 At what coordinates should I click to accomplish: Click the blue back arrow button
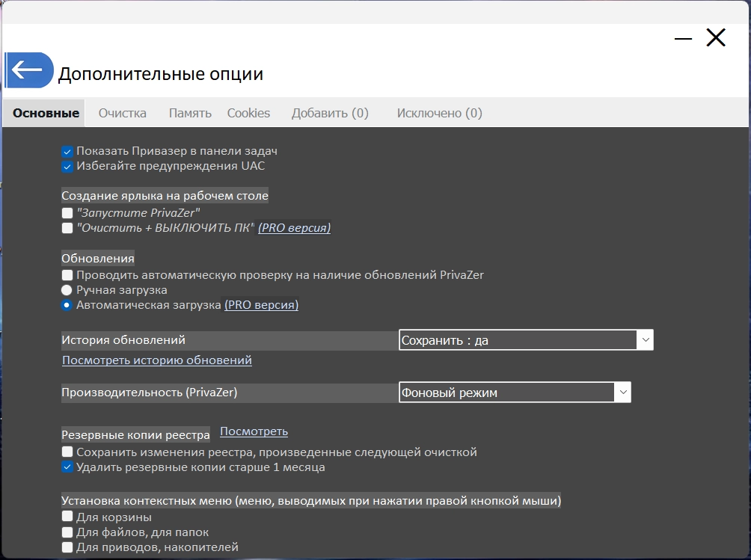tap(28, 71)
